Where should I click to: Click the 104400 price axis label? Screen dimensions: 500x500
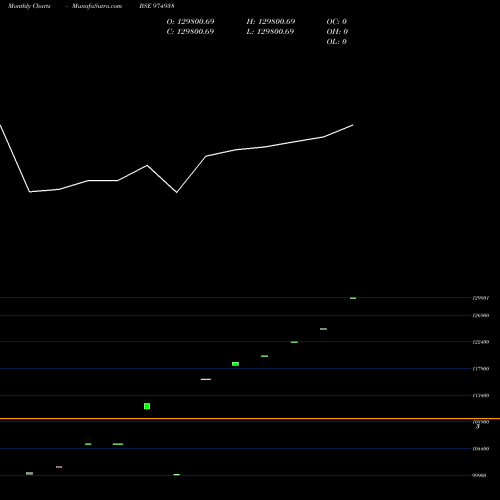[481, 449]
